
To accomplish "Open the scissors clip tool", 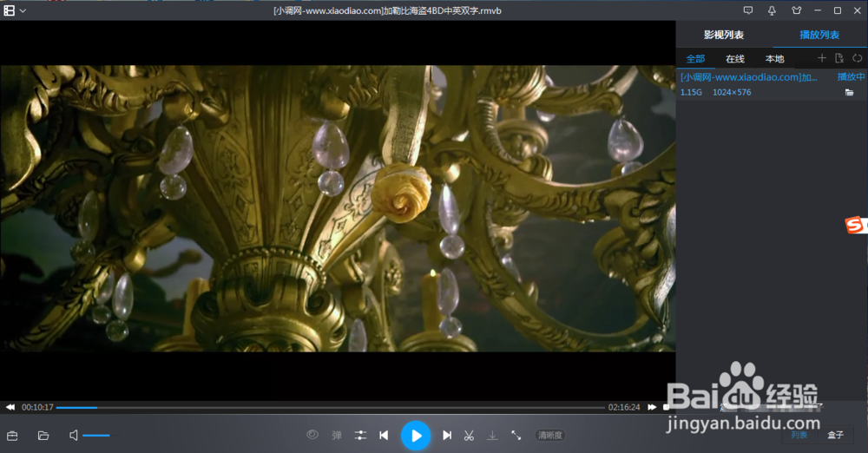I will [469, 436].
